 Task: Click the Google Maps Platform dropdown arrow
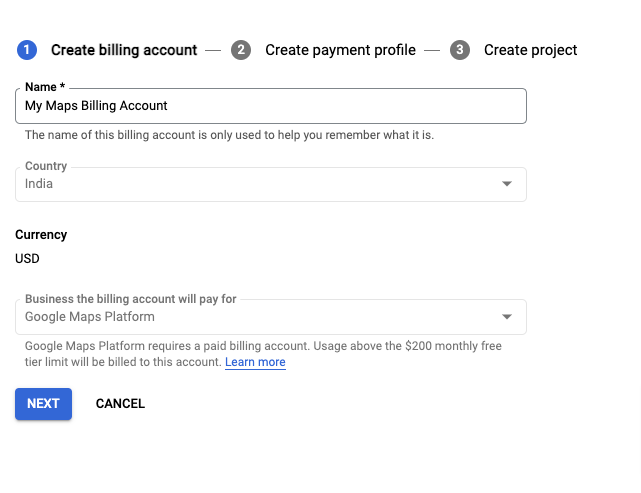click(507, 317)
